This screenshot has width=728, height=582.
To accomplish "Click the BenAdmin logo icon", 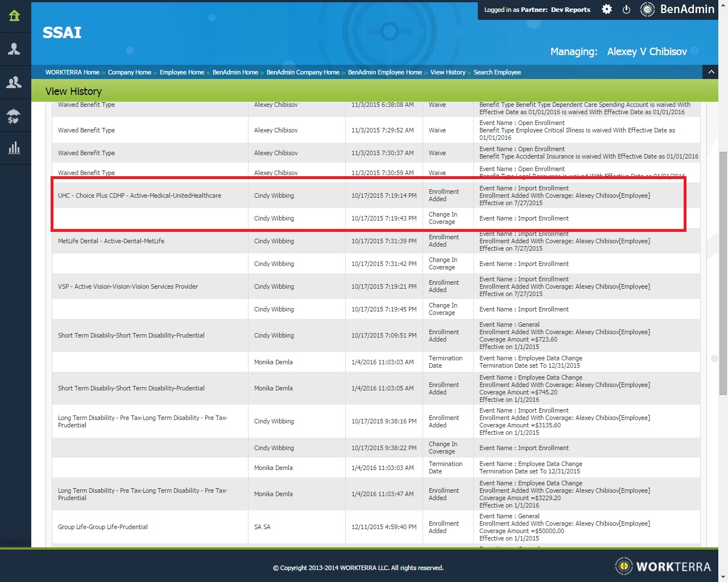I will point(647,10).
